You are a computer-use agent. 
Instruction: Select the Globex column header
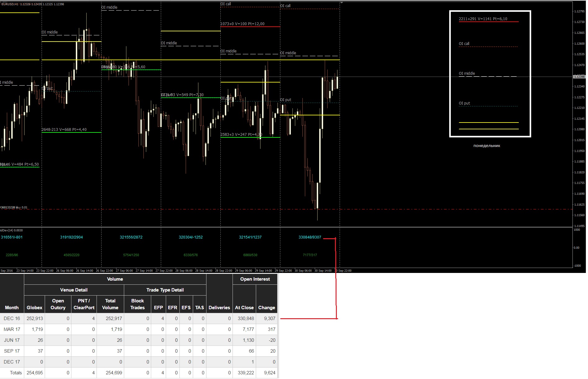pyautogui.click(x=34, y=304)
